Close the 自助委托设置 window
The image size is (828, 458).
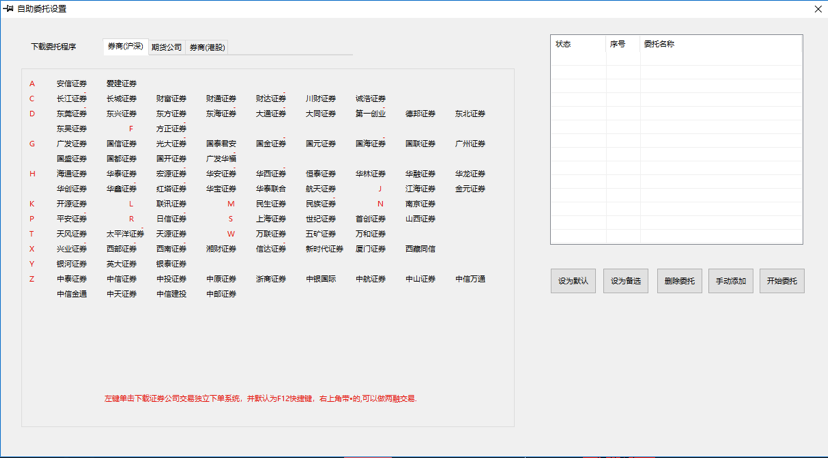[x=818, y=9]
